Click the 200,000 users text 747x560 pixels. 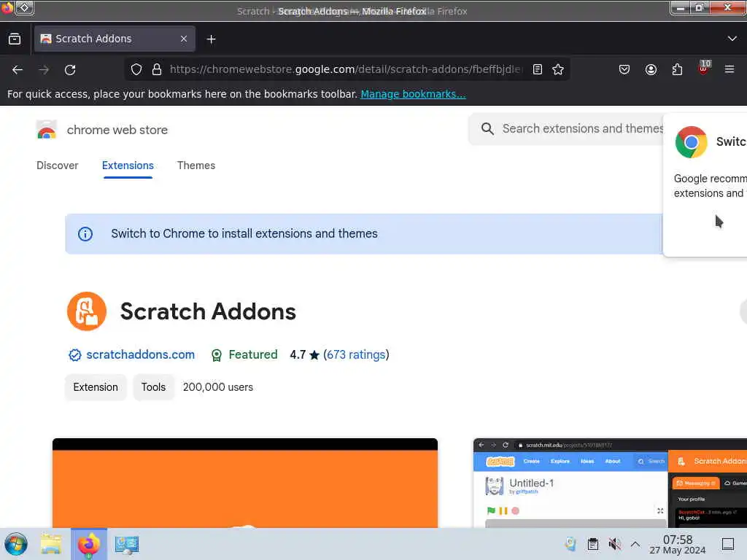coord(217,387)
